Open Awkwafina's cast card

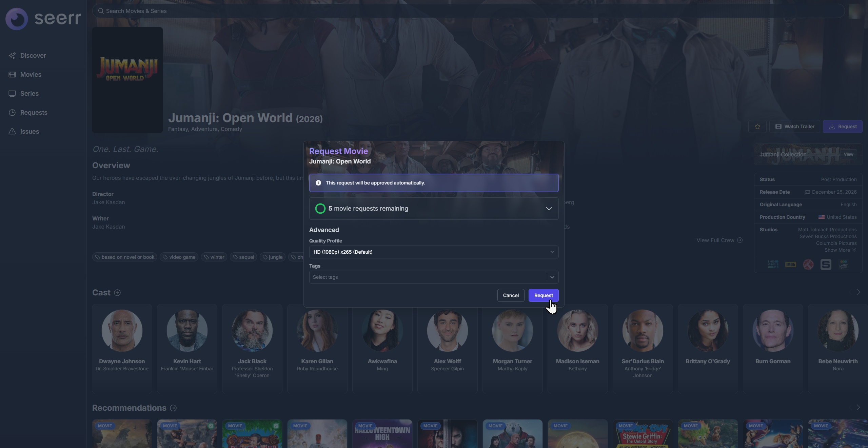tap(382, 349)
